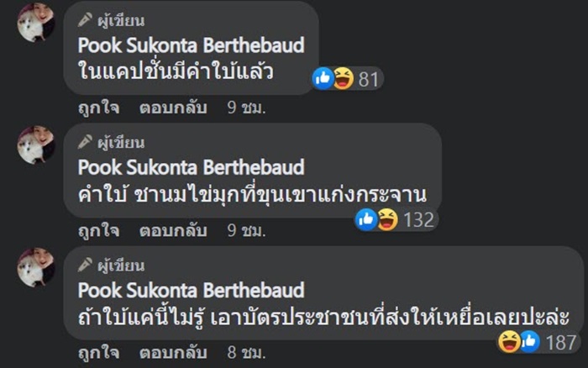Screen dimensions: 588x368
Task: Click the second comment's profile avatar
Action: [x=36, y=145]
